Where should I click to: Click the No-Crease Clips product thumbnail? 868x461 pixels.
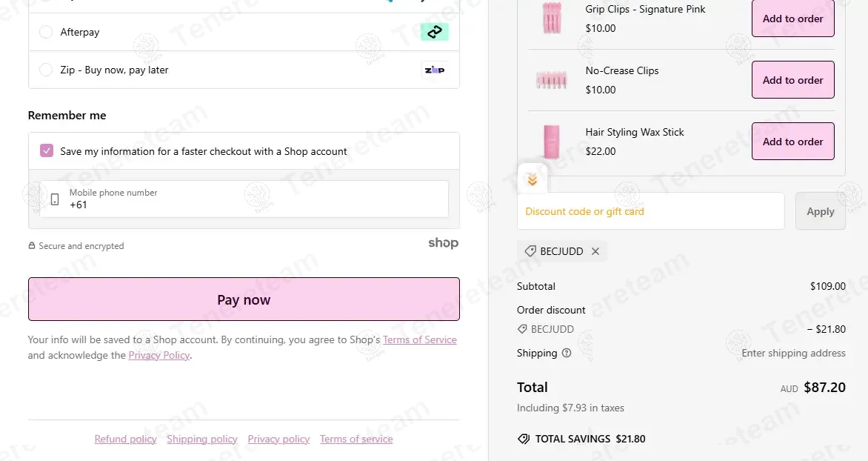pyautogui.click(x=551, y=80)
